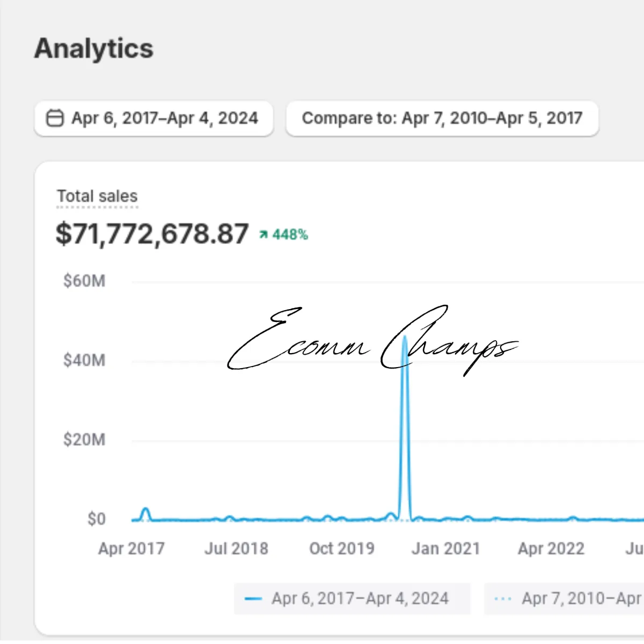Click the Oct 2019 x-axis label

point(342,548)
